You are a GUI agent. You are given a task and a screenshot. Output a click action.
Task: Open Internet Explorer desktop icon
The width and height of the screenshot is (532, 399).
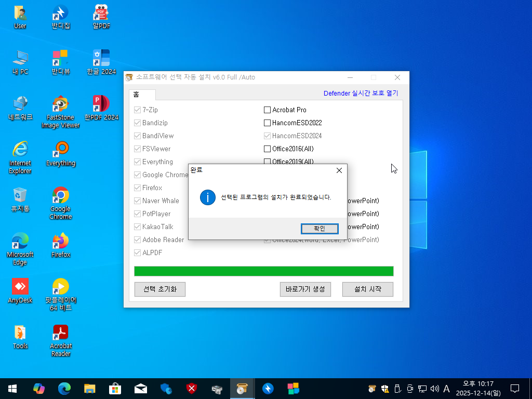pyautogui.click(x=20, y=158)
